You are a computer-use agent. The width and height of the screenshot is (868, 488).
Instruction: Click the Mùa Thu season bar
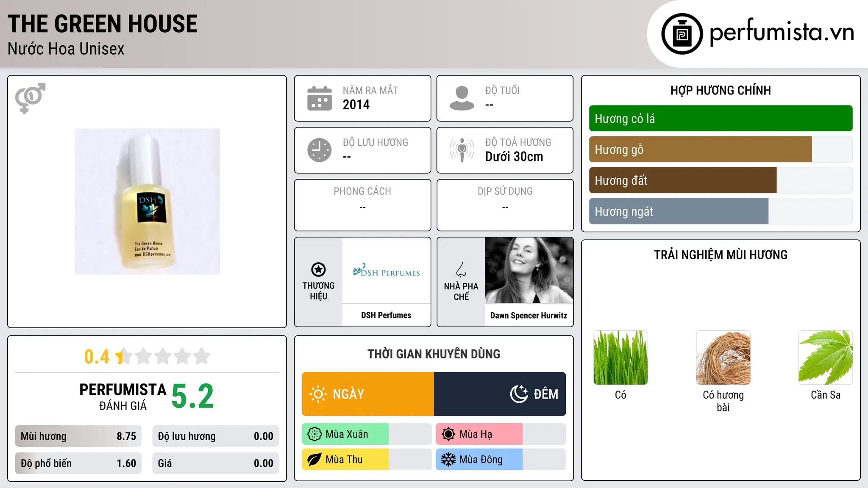click(x=367, y=460)
